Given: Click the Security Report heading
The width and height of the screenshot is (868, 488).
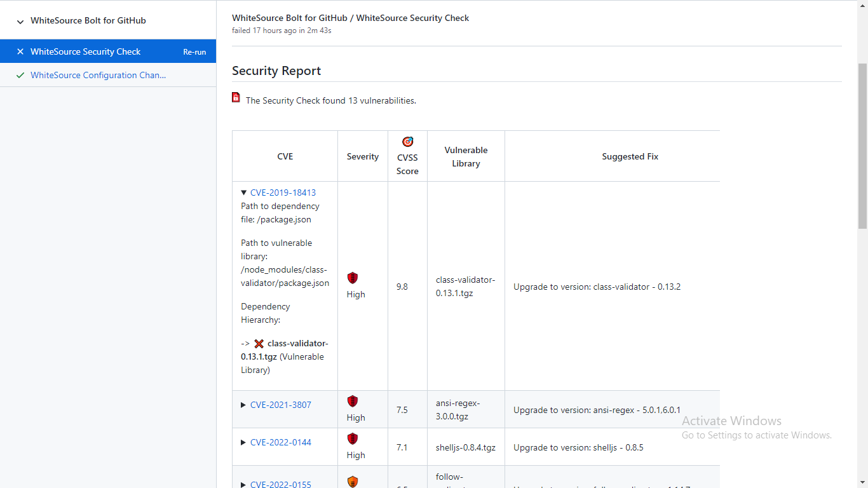Looking at the screenshot, I should click(x=276, y=71).
